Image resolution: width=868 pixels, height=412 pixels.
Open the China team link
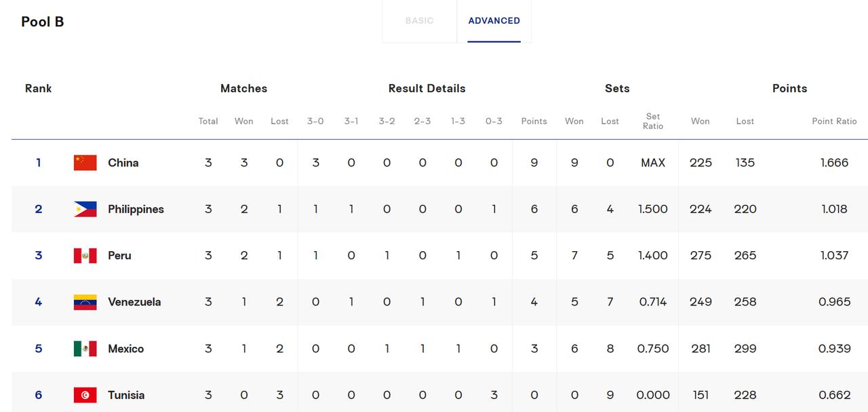tap(123, 163)
